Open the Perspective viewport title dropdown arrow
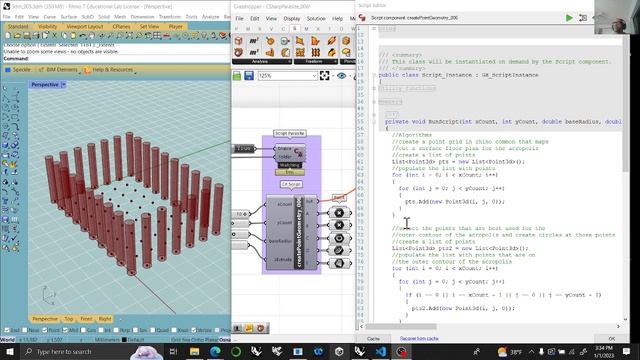 [x=63, y=84]
